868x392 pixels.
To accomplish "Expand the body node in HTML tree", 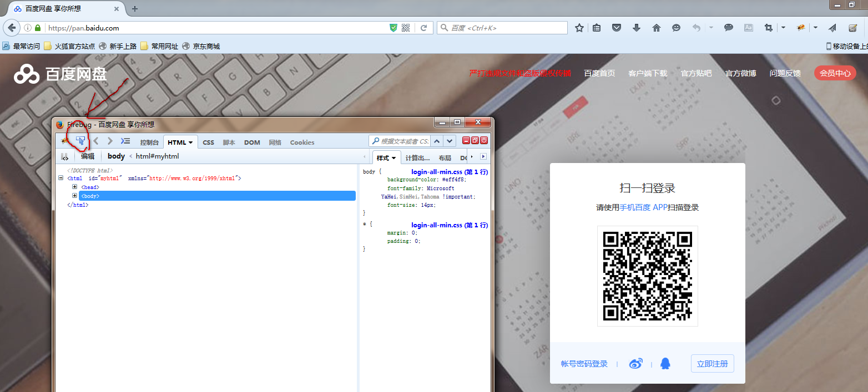I will [74, 196].
